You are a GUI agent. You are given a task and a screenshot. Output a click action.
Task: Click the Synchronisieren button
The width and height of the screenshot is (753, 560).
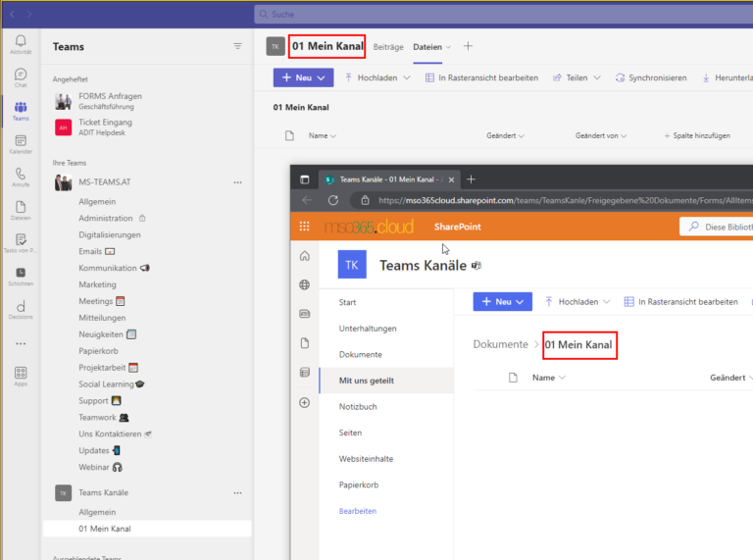pos(651,77)
